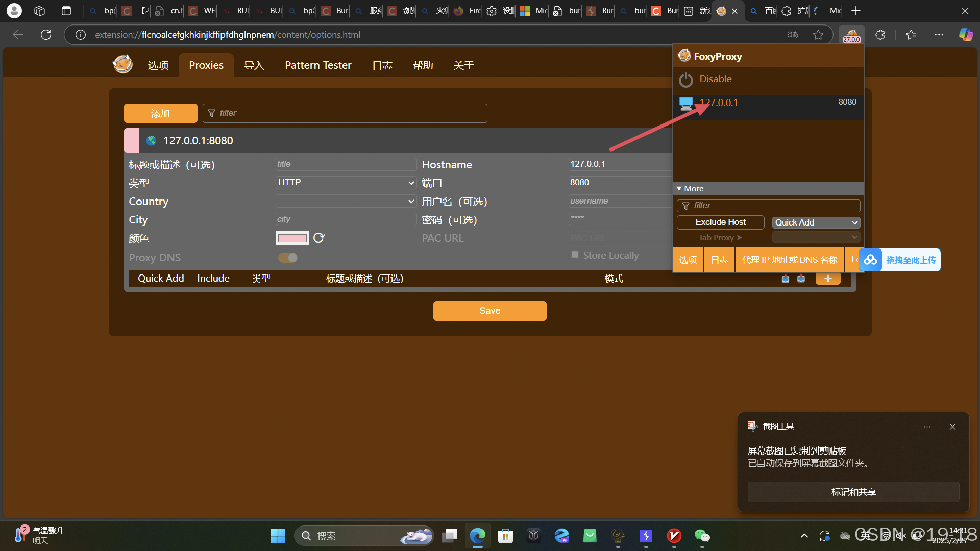Viewport: 980px width, 551px height.
Task: Open the 类型 HTTP dropdown
Action: tap(346, 183)
